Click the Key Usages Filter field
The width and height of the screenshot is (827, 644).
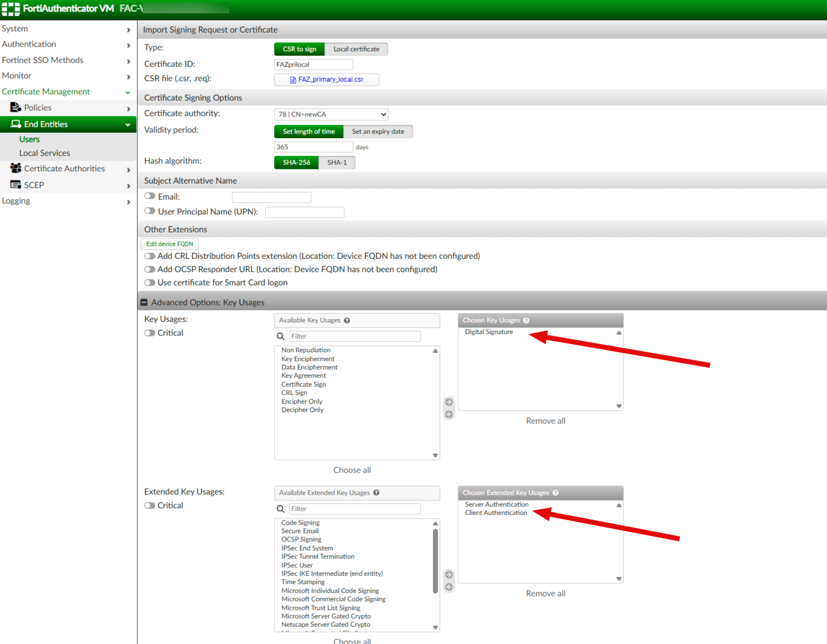(355, 336)
